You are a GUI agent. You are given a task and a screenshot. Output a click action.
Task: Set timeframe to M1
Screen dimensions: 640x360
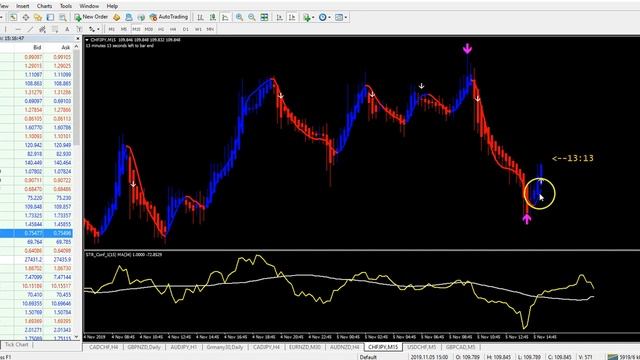pos(111,29)
